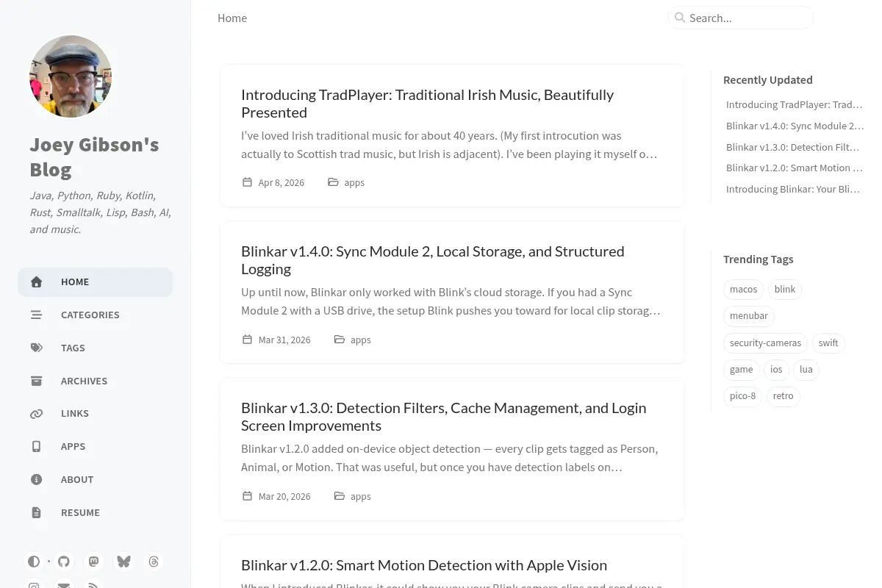
Task: Click folder icon on TradPlayer post
Action: pos(333,182)
